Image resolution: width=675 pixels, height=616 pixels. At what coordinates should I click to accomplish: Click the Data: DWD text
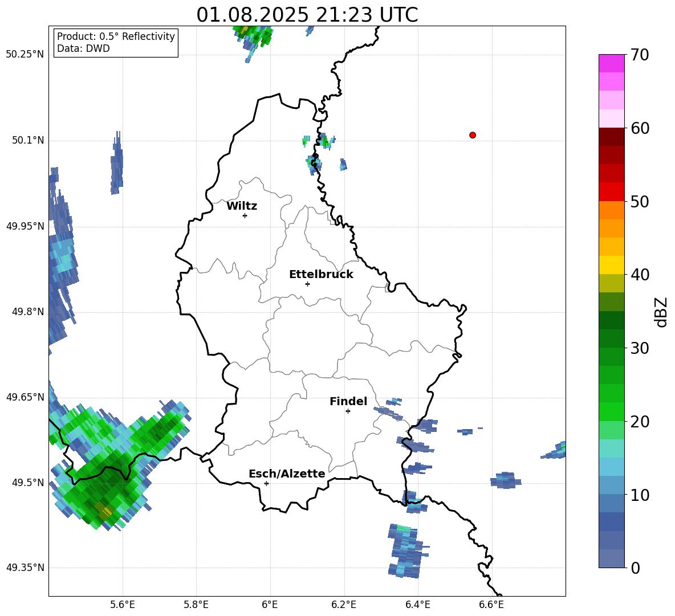[83, 48]
